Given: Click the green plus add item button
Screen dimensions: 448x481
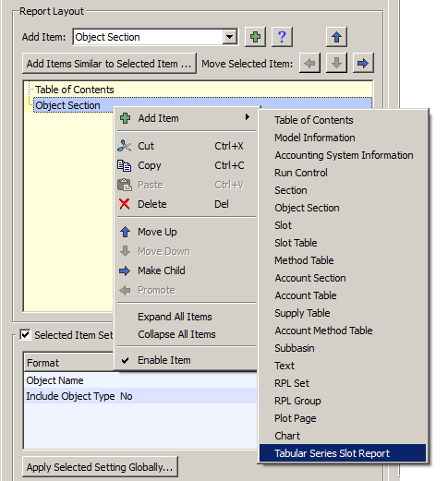Looking at the screenshot, I should pos(255,37).
